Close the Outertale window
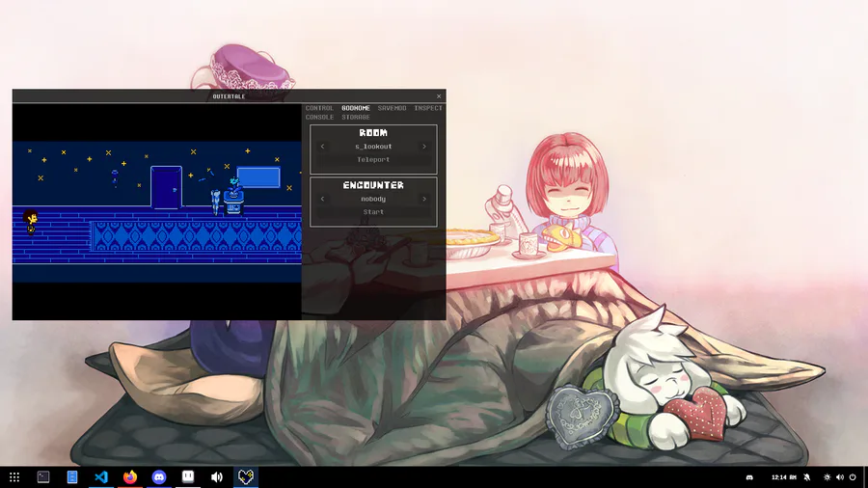The height and width of the screenshot is (488, 868). tap(439, 96)
